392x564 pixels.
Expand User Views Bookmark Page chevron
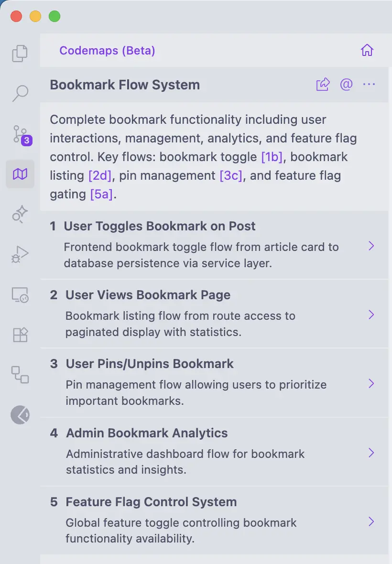pyautogui.click(x=371, y=315)
